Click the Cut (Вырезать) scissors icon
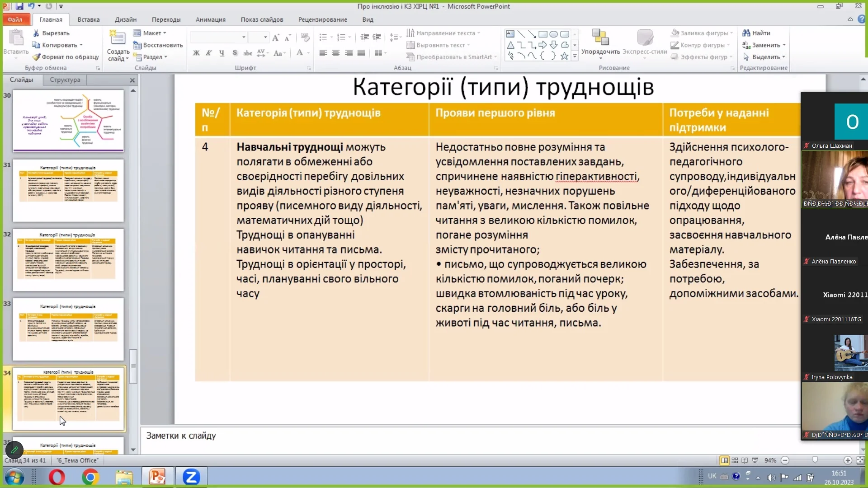This screenshot has height=488, width=868. [36, 33]
